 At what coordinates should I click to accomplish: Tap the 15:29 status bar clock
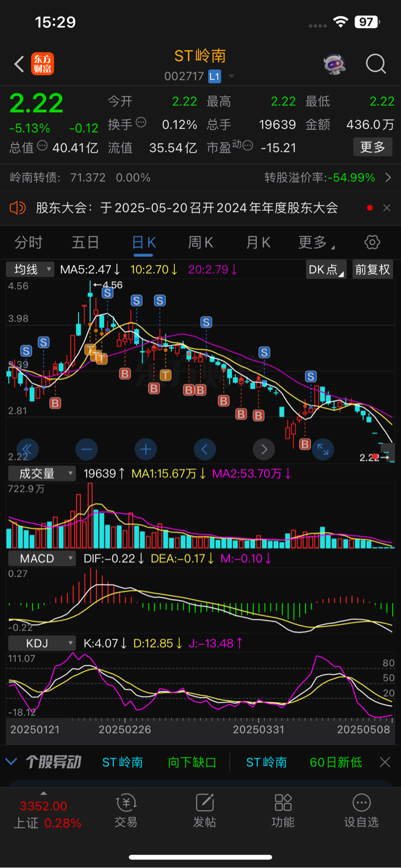(x=55, y=22)
